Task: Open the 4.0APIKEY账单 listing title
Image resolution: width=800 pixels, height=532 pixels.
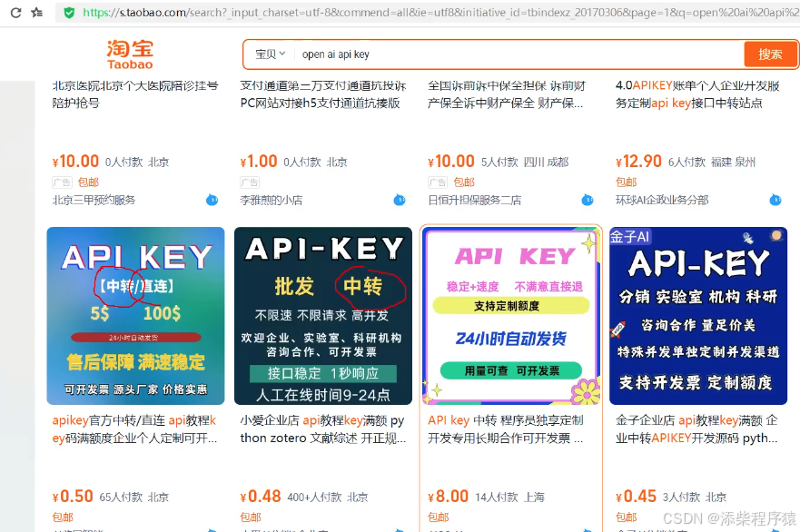Action: pos(697,94)
